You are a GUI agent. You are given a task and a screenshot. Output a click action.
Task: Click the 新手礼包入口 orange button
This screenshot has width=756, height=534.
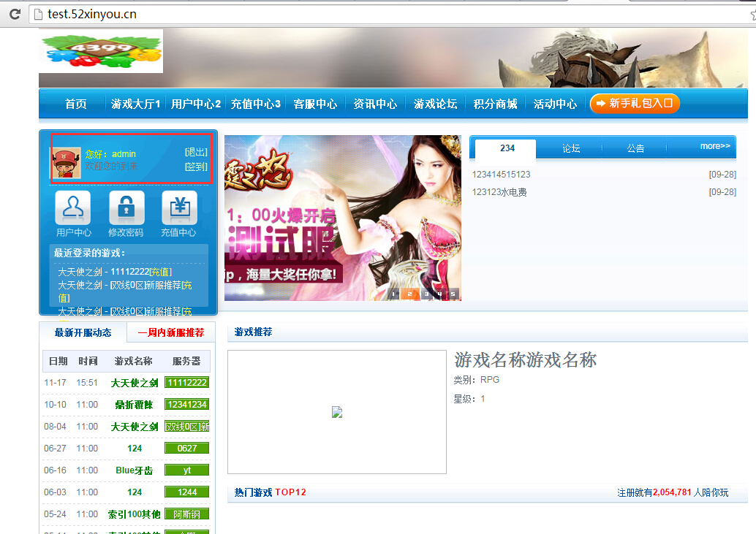click(635, 104)
